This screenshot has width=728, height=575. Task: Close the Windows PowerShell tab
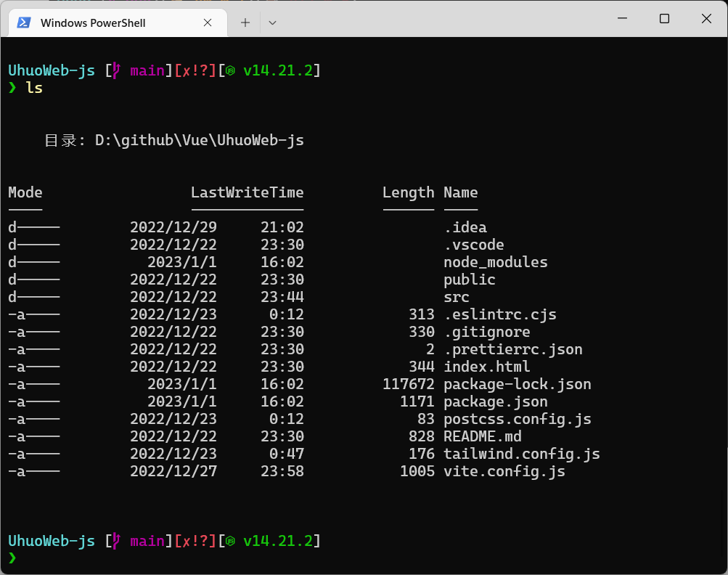pos(208,23)
